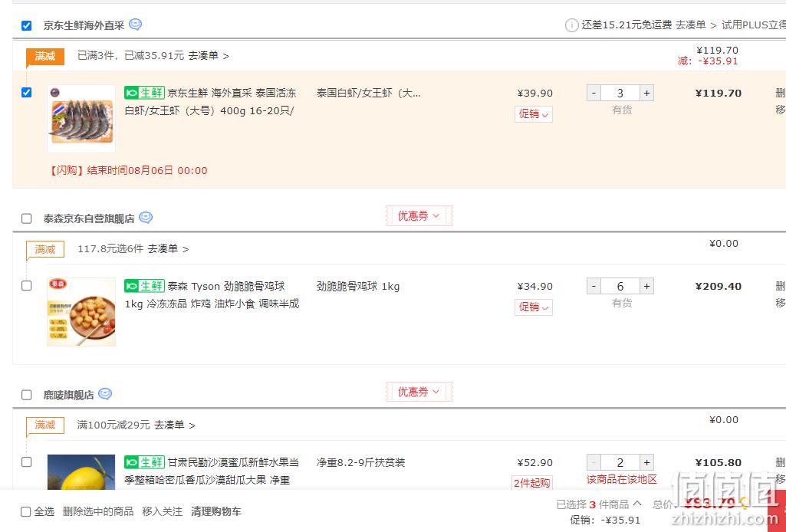The image size is (786, 532).
Task: Open 甘肃民勤沙漠蜜瓜 product title link
Action: click(212, 471)
